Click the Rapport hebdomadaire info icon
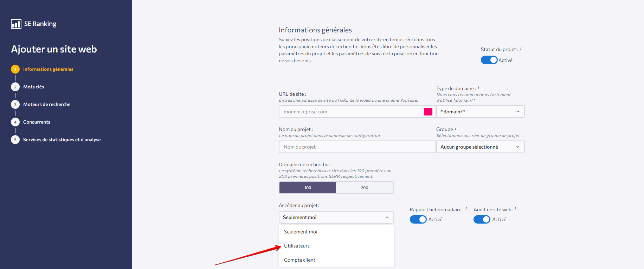The width and height of the screenshot is (644, 269). (x=466, y=209)
